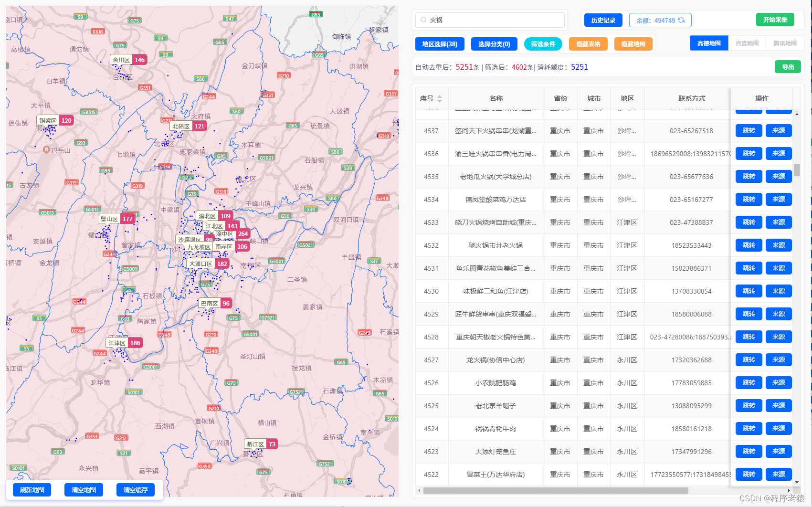
Task: Click the 璧山区 177 map marker
Action: click(x=116, y=219)
